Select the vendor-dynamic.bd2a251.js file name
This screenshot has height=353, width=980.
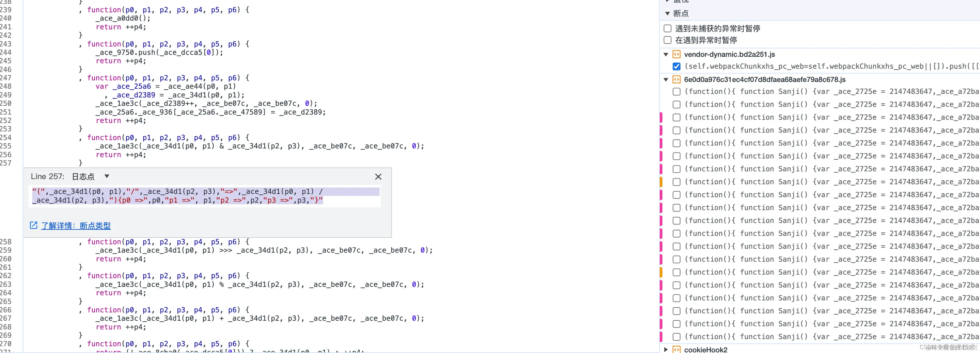(729, 54)
